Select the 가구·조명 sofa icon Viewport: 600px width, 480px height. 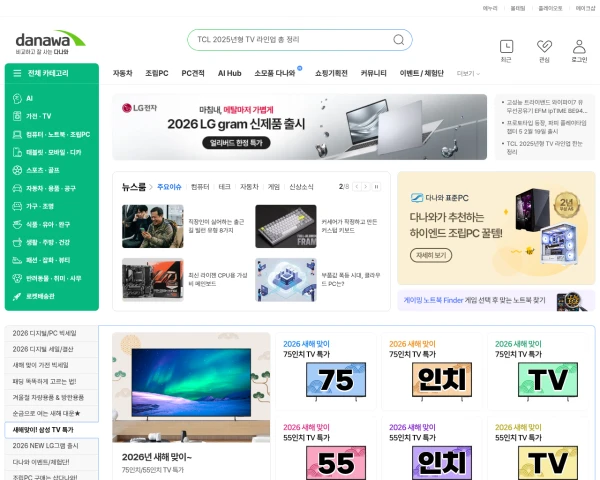(17, 206)
